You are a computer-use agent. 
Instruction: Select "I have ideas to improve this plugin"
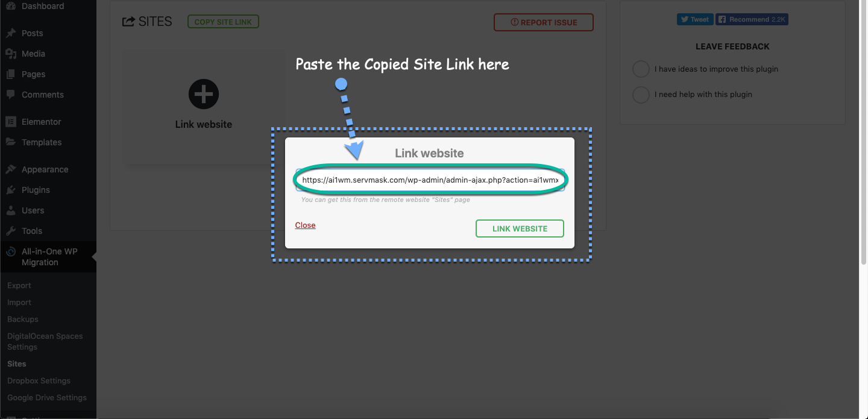click(641, 69)
